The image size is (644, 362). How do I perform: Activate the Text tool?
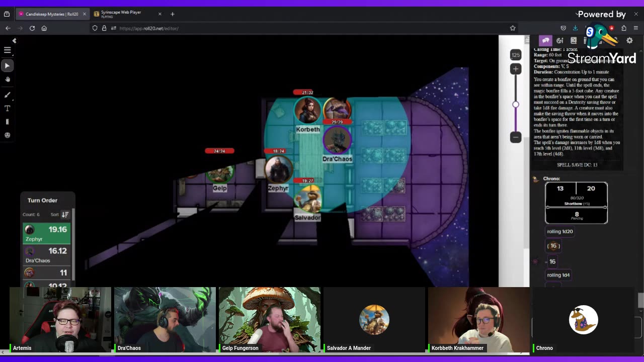point(7,108)
